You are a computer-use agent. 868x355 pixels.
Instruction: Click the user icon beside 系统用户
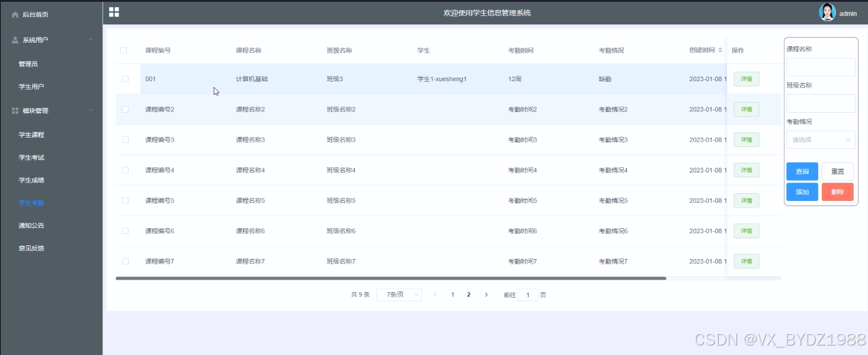15,40
